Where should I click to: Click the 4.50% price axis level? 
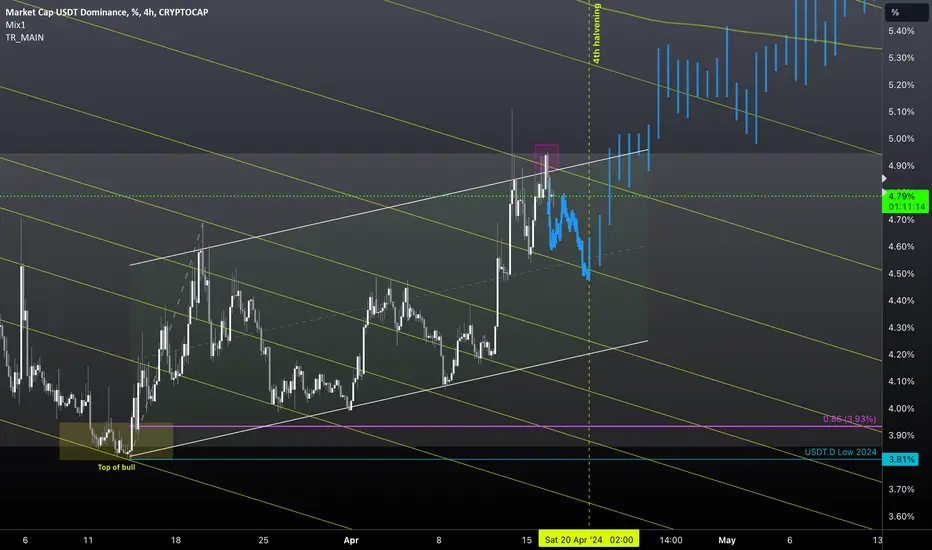point(901,274)
